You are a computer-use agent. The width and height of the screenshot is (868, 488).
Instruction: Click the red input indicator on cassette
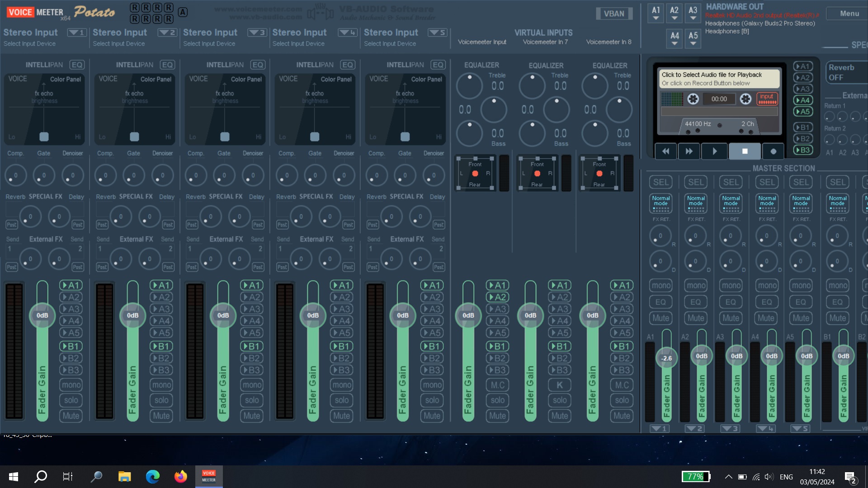pos(767,99)
